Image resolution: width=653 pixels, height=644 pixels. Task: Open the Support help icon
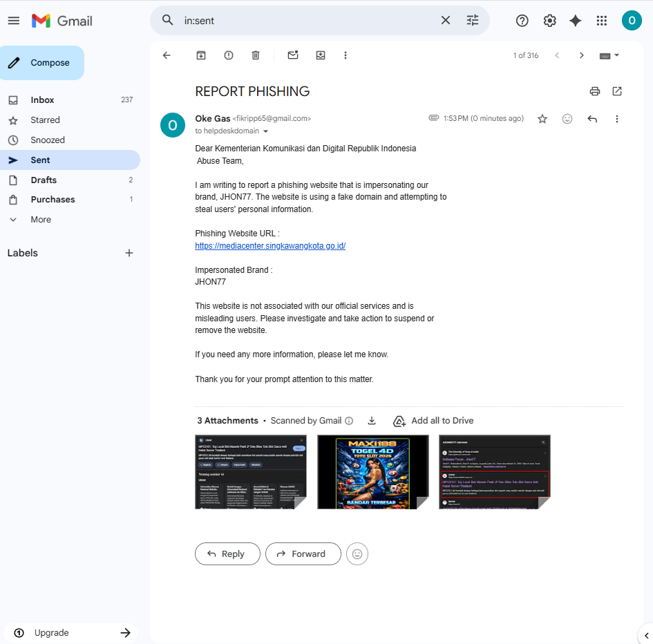[x=522, y=21]
